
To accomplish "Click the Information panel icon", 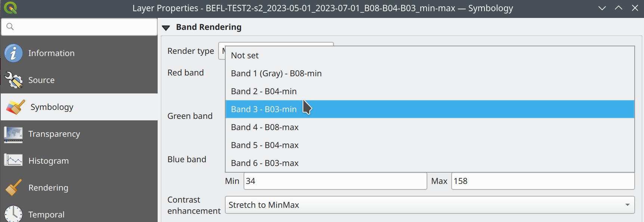I will coord(13,53).
